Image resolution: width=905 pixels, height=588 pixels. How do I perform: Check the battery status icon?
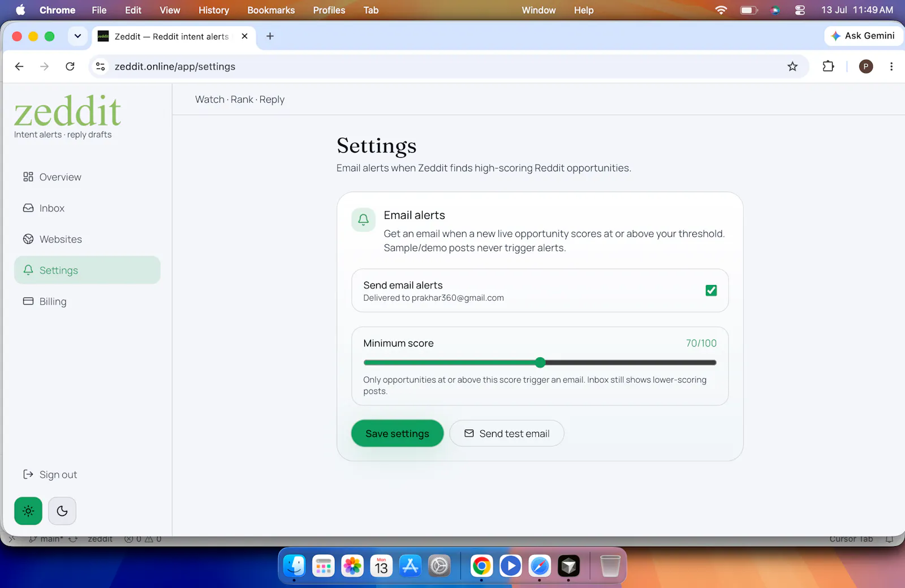(x=749, y=10)
